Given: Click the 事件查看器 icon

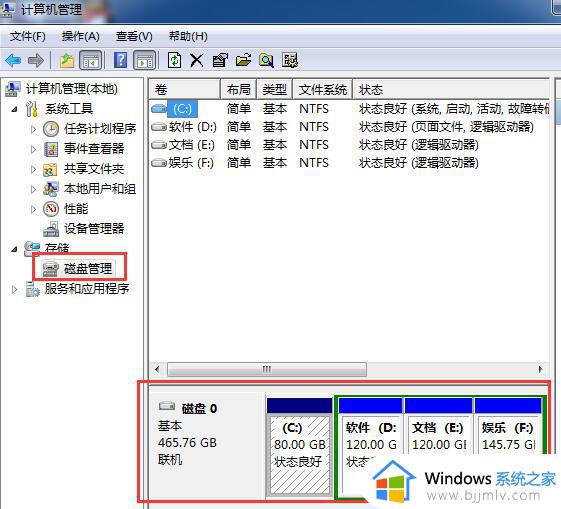Looking at the screenshot, I should (51, 149).
